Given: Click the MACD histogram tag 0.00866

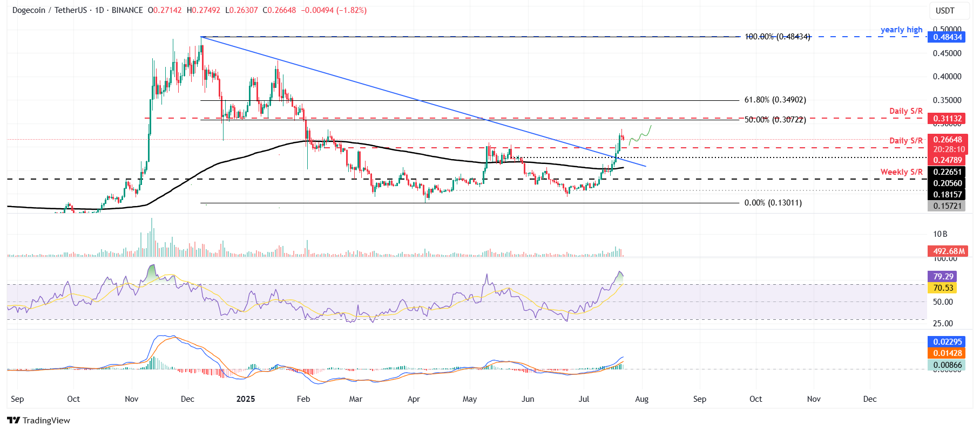Looking at the screenshot, I should point(948,365).
